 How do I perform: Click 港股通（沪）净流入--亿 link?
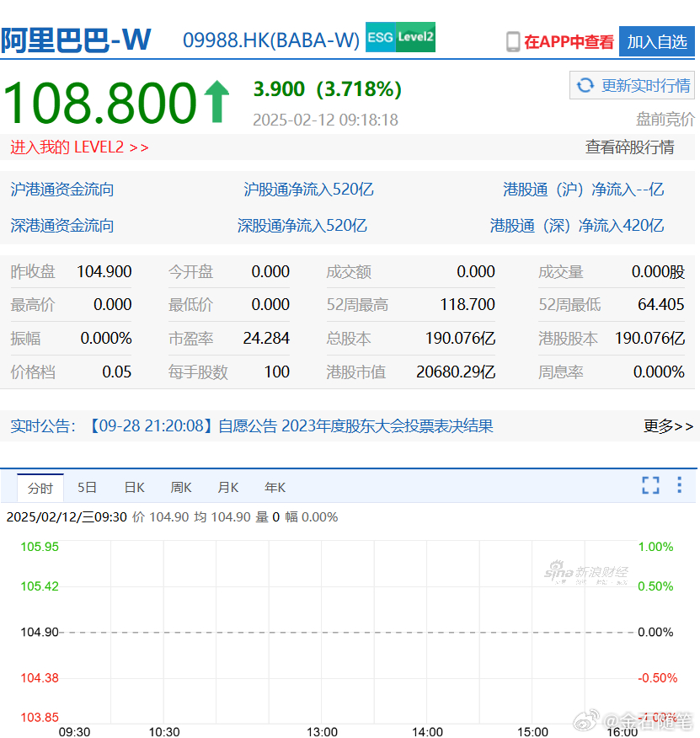583,190
